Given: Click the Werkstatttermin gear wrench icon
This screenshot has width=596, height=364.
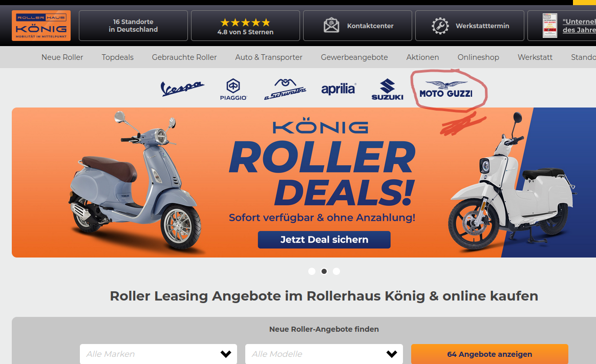Looking at the screenshot, I should pyautogui.click(x=440, y=26).
